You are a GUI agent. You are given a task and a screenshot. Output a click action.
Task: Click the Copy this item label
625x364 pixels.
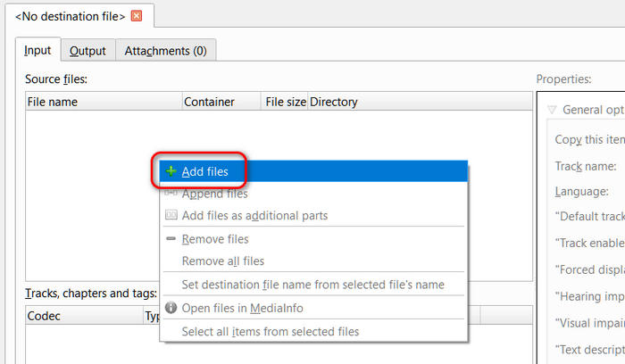click(x=590, y=140)
